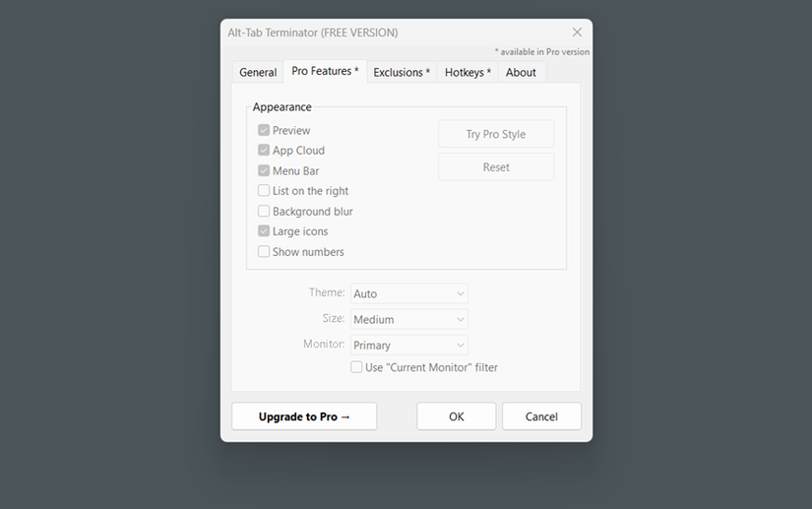The height and width of the screenshot is (509, 812).
Task: Select the Pro Features tab
Action: pyautogui.click(x=325, y=71)
